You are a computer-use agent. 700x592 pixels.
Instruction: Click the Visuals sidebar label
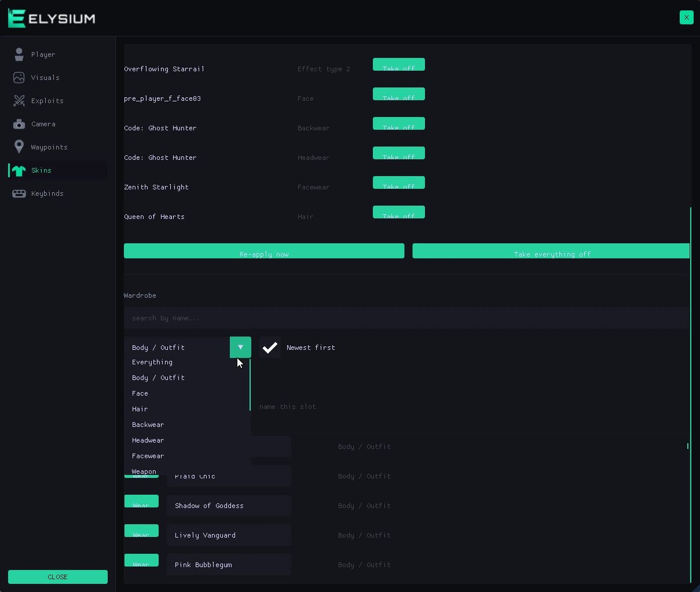click(x=45, y=78)
